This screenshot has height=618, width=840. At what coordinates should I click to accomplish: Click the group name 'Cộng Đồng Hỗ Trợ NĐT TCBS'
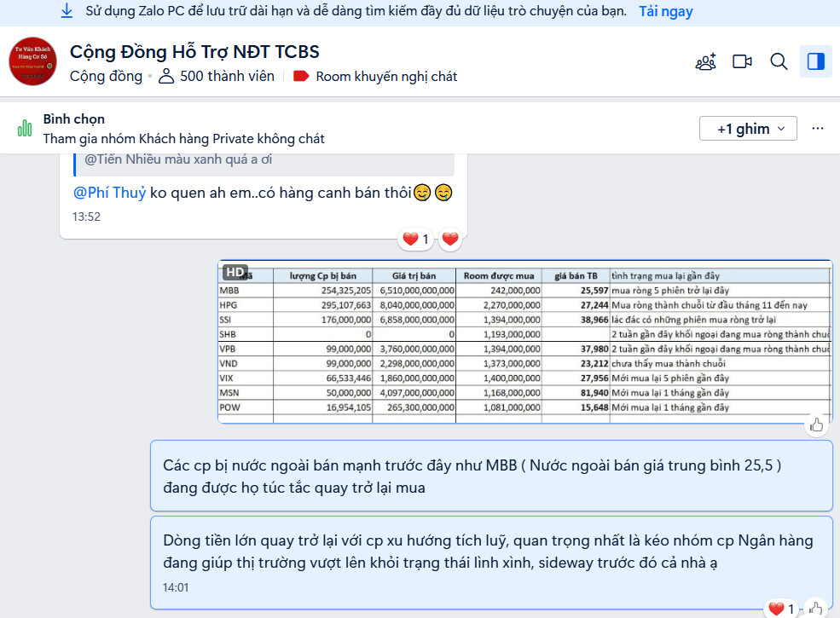pos(194,51)
